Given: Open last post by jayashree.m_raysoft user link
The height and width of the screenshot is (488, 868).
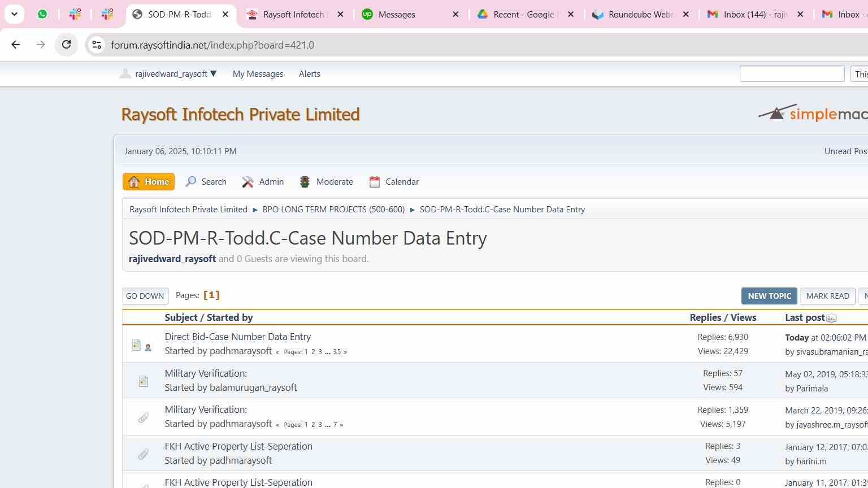Looking at the screenshot, I should pyautogui.click(x=832, y=425).
